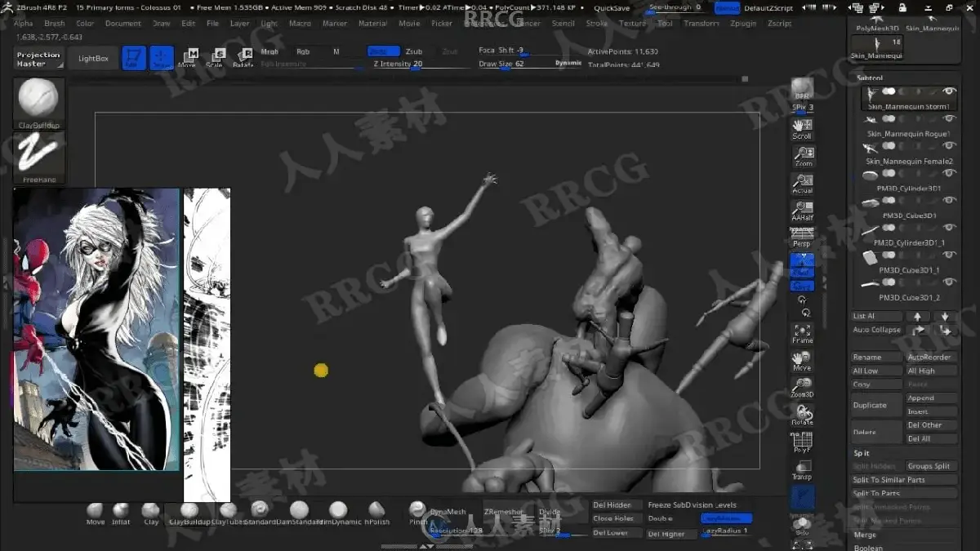Switch to Rotate transform mode
Viewport: 980px width, 551px height.
tap(243, 58)
